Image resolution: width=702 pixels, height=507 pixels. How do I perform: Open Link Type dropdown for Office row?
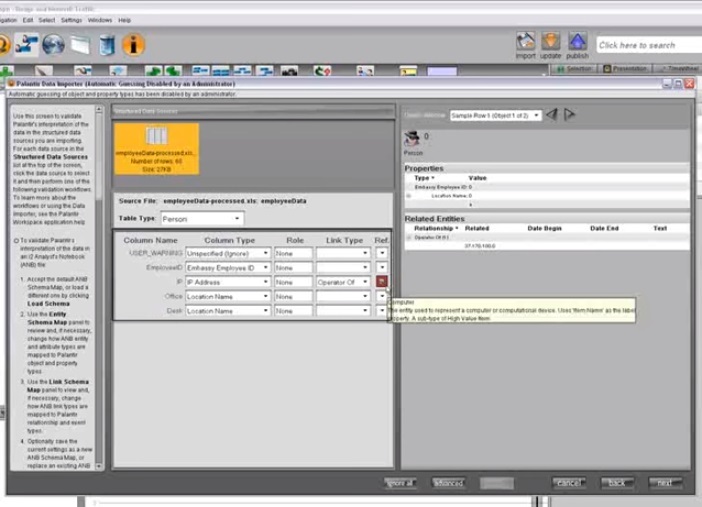[x=343, y=296]
